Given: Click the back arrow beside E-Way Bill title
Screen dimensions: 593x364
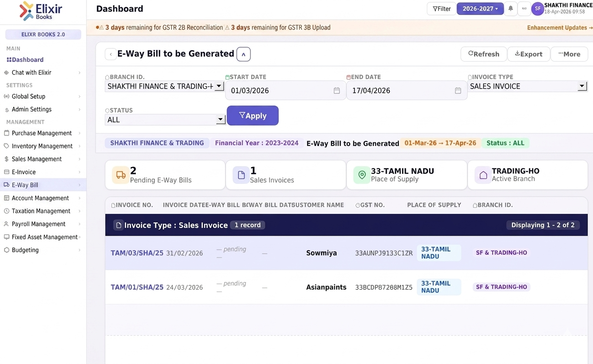Looking at the screenshot, I should click(111, 54).
